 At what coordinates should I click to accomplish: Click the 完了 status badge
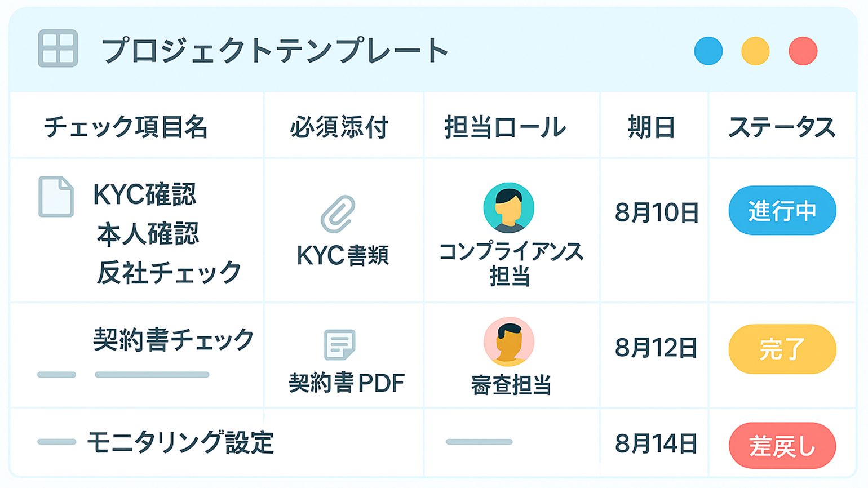[782, 349]
